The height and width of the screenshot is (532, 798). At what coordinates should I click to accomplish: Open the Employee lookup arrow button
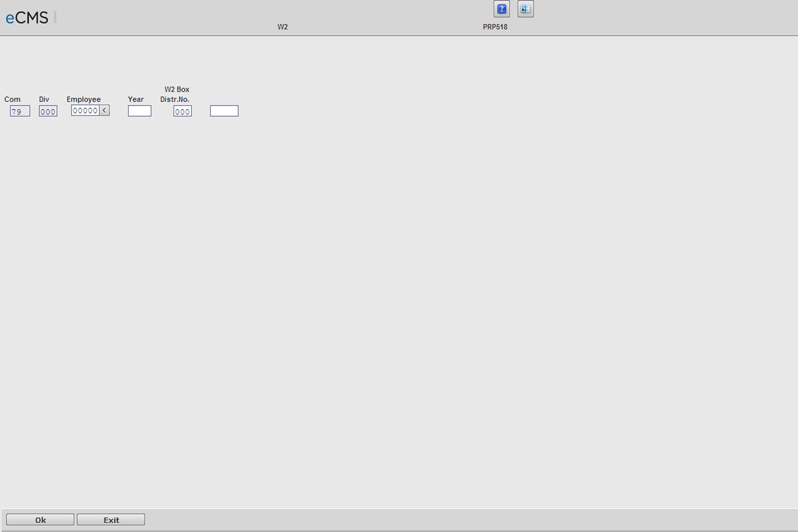coord(104,110)
